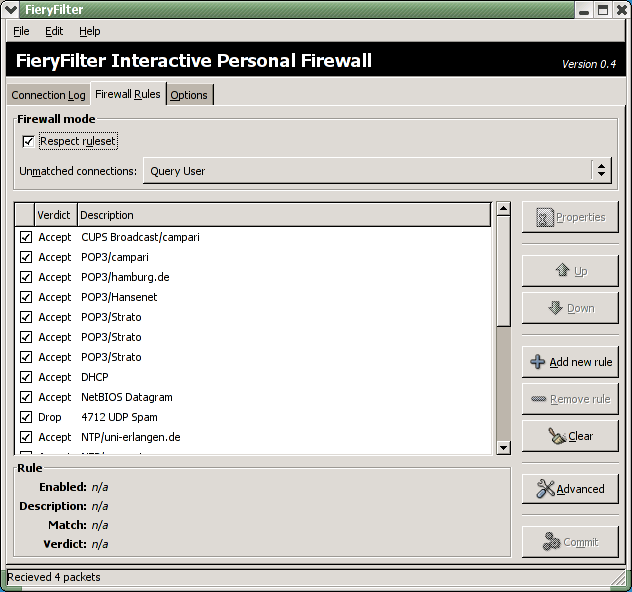Click the Remove rule minus icon
The height and width of the screenshot is (592, 632).
pos(538,399)
